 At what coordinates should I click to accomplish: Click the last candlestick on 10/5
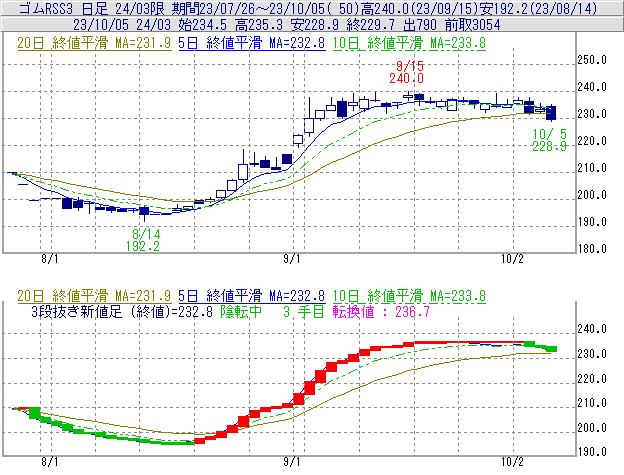point(551,113)
